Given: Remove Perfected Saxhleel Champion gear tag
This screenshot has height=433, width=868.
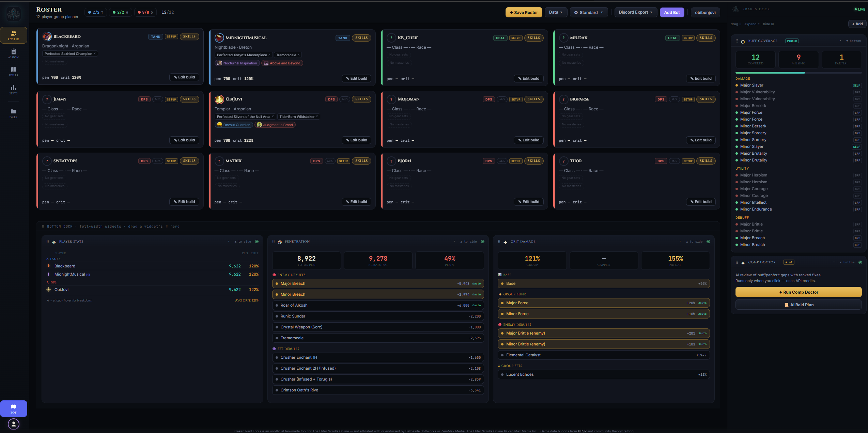Looking at the screenshot, I should (95, 53).
